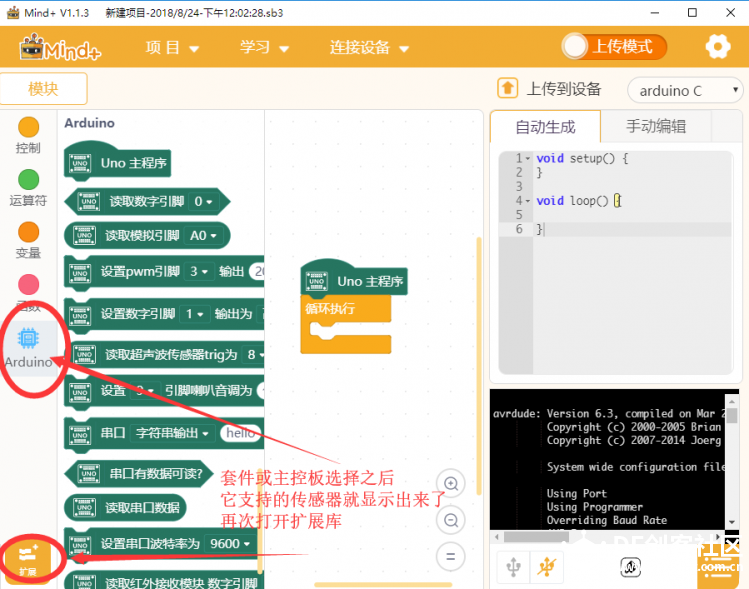Click Uno icon on 设置pwm引脚 block

point(80,274)
